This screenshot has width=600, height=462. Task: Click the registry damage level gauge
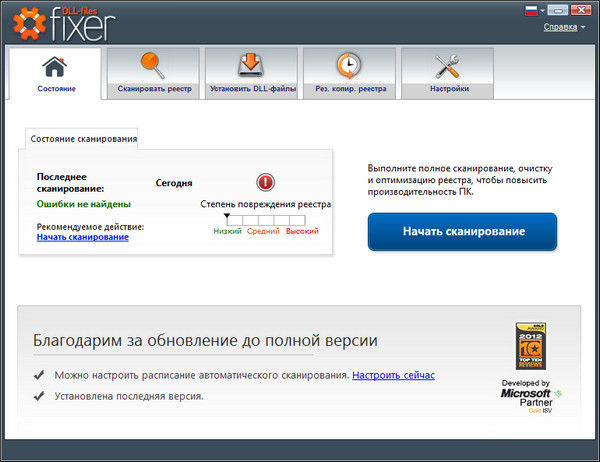(266, 220)
